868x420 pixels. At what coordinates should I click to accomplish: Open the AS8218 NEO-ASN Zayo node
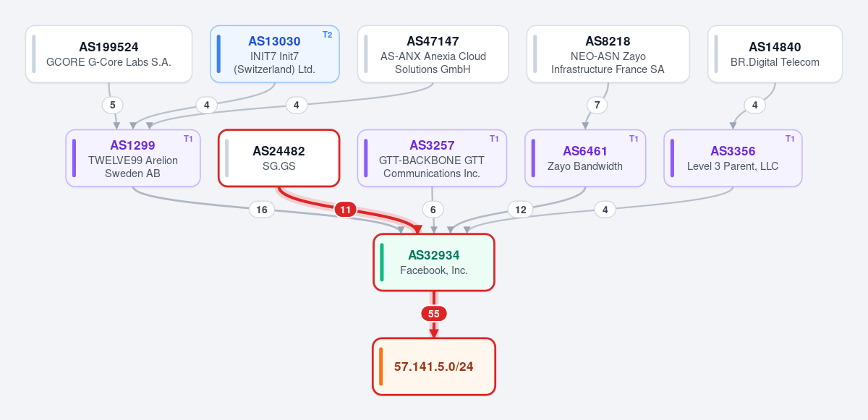pyautogui.click(x=608, y=54)
